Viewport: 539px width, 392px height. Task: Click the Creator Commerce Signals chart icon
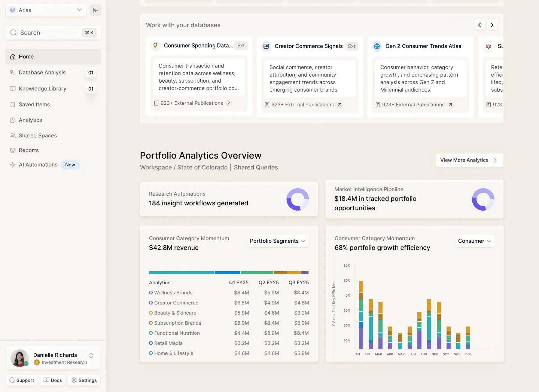tap(266, 46)
